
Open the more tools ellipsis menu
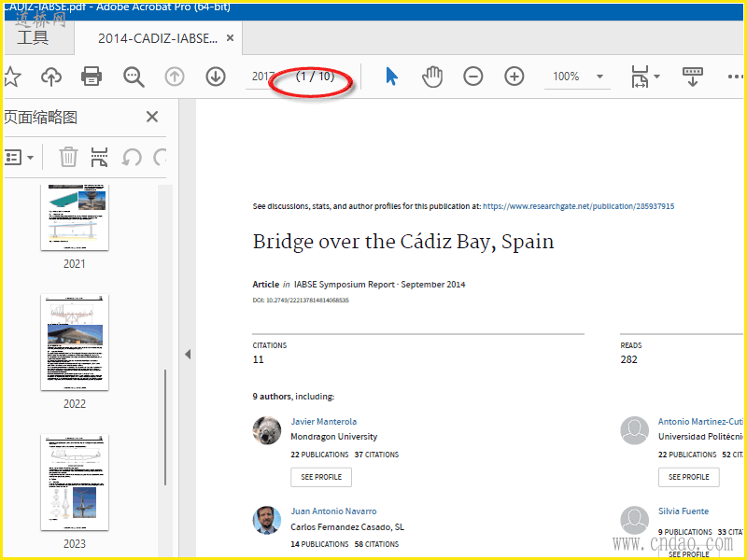pyautogui.click(x=735, y=77)
